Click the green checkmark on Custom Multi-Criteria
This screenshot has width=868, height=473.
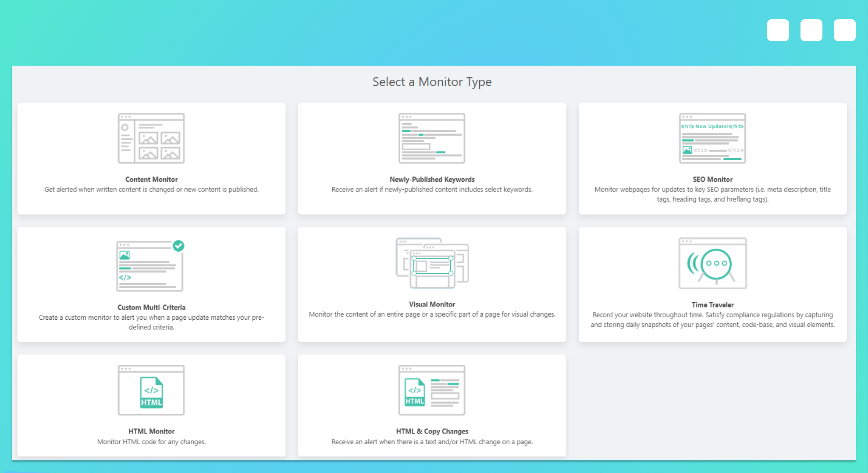(178, 246)
